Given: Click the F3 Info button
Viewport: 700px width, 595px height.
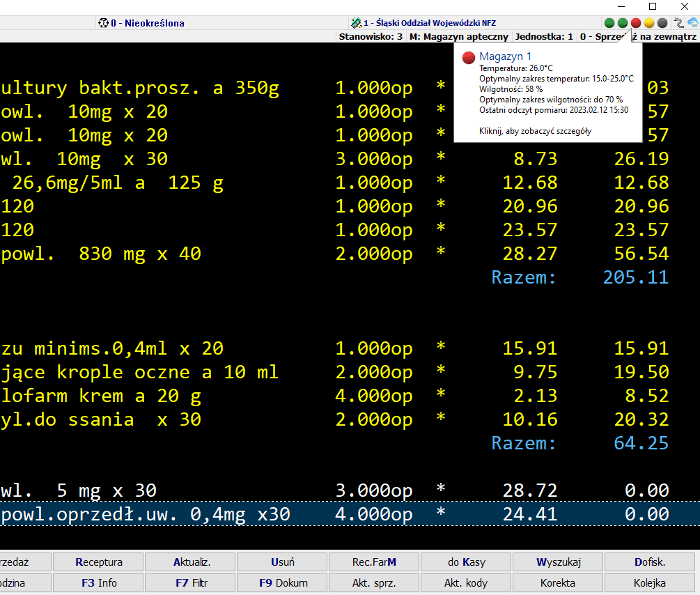Looking at the screenshot, I should point(99,583).
